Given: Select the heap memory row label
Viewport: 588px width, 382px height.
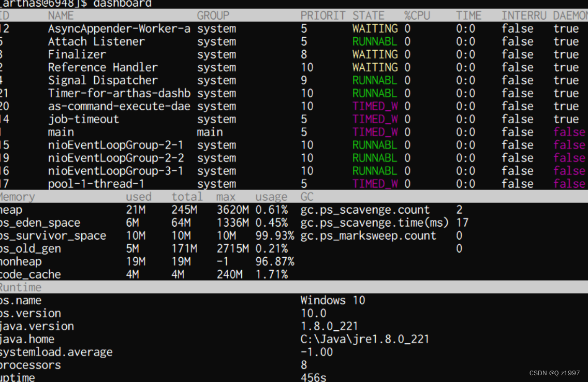Looking at the screenshot, I should click(11, 210).
